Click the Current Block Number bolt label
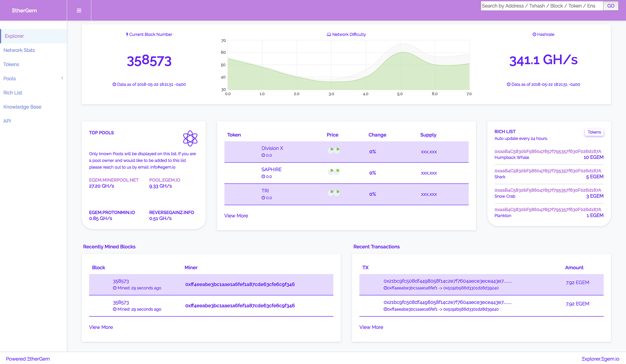626x364 pixels. 149,34
